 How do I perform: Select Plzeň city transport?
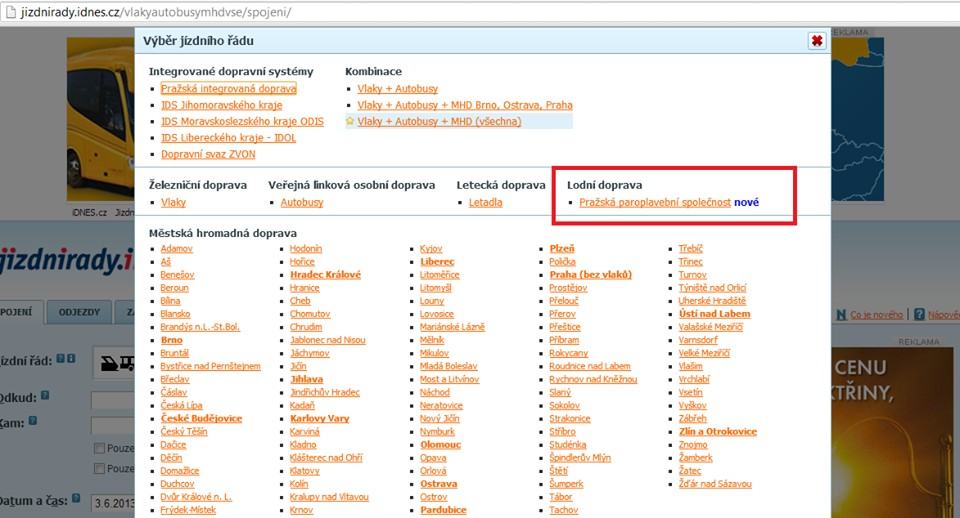click(x=562, y=249)
